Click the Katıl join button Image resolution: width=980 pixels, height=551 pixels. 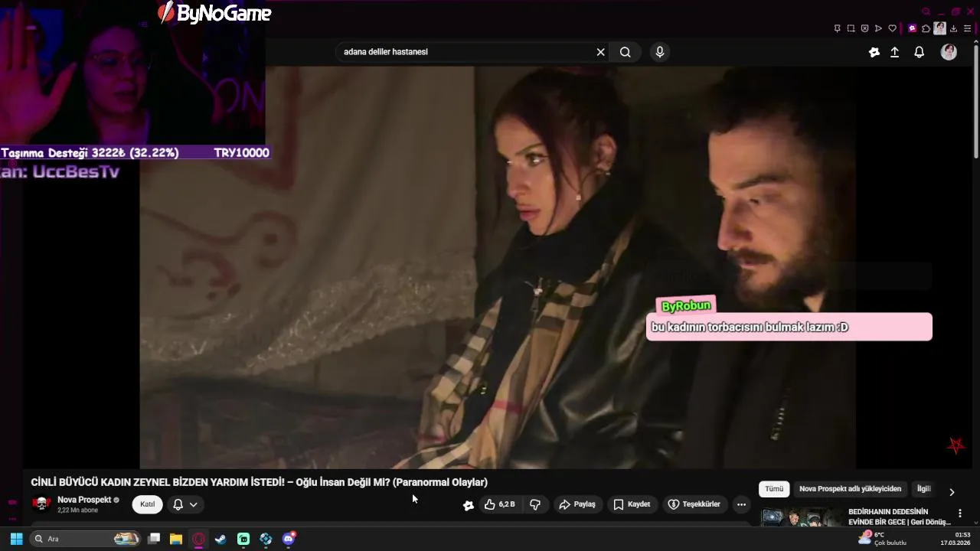(147, 504)
